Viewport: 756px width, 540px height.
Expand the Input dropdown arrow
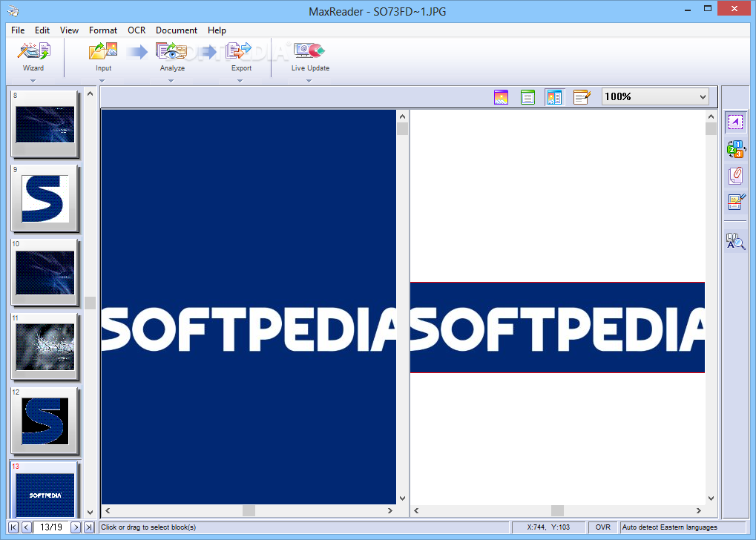coord(102,81)
